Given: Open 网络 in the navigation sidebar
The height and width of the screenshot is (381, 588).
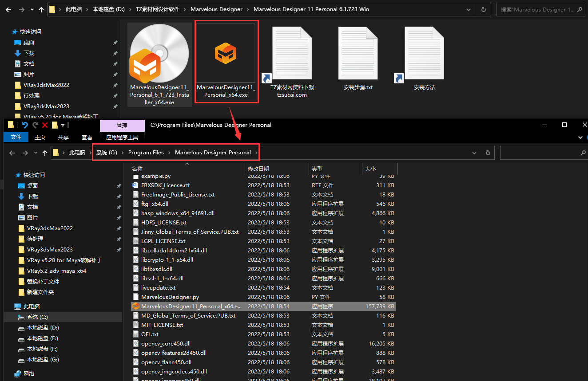Looking at the screenshot, I should click(x=30, y=373).
